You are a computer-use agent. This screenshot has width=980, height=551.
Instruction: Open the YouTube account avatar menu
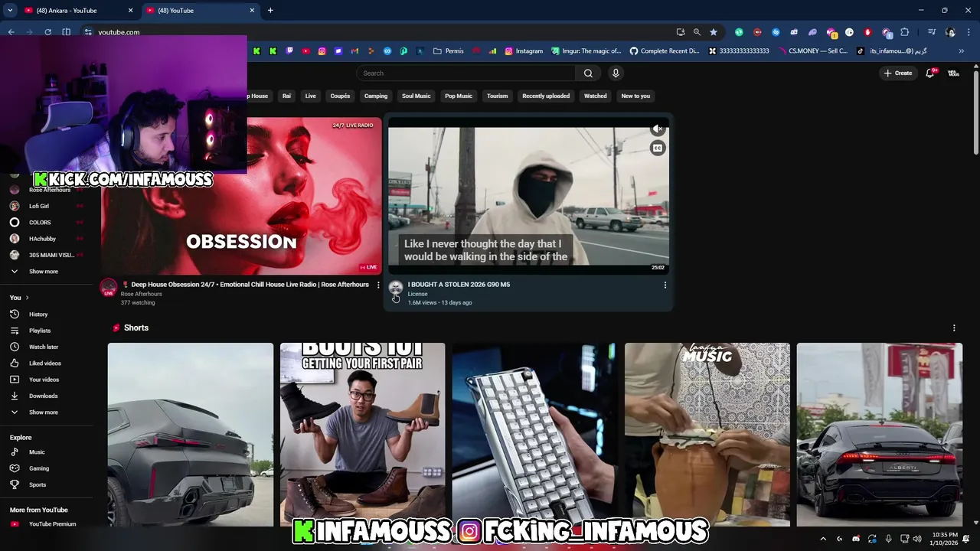[953, 73]
